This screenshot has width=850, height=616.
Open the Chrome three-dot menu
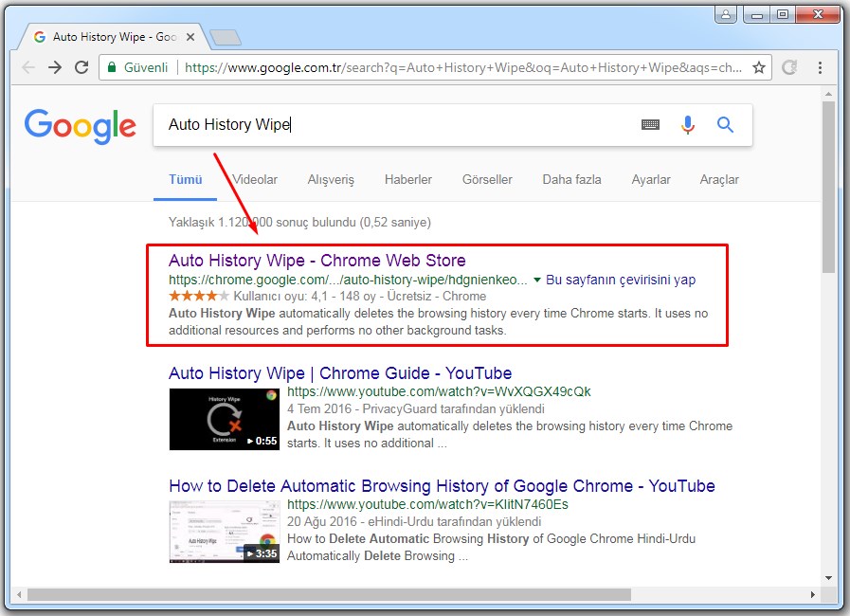[820, 67]
